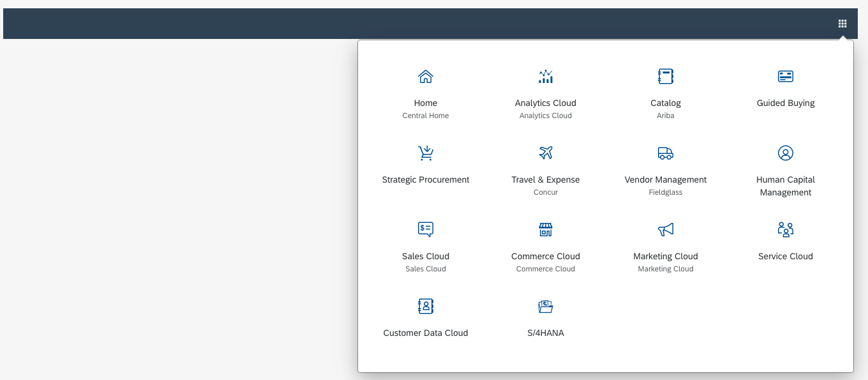
Task: Open the Marketing Cloud megaphone icon
Action: point(666,230)
